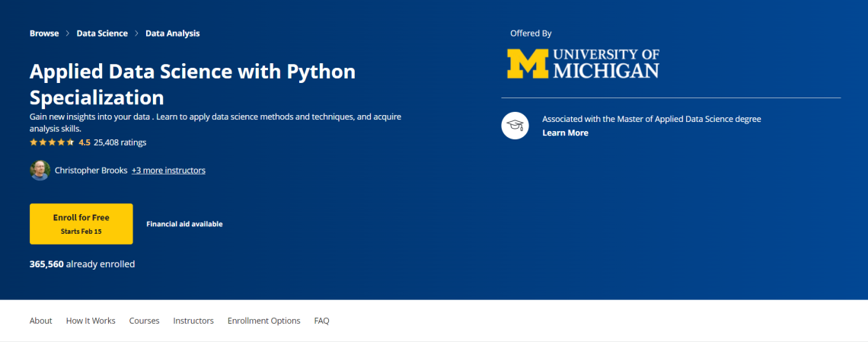Screen dimensions: 868x342
Task: Jump to the FAQ tab
Action: point(321,321)
